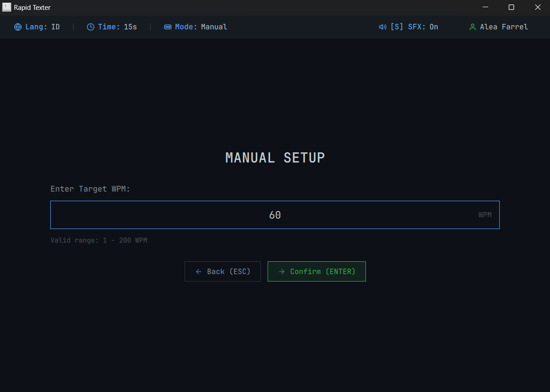Viewport: 550px width, 392px height.
Task: Click the left arrow on Back button
Action: (x=198, y=272)
